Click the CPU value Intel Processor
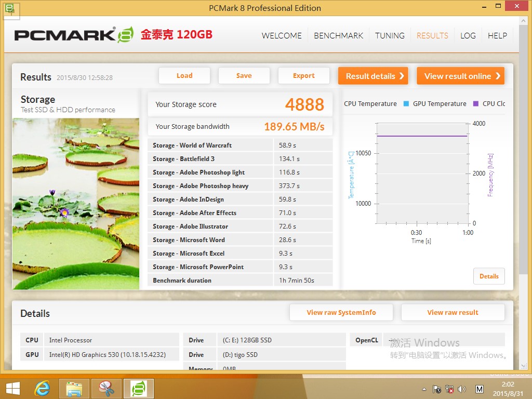Image resolution: width=532 pixels, height=399 pixels. pos(71,340)
